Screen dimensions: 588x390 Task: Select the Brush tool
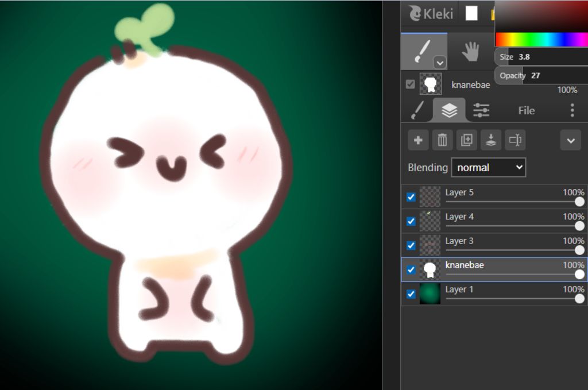click(x=424, y=52)
